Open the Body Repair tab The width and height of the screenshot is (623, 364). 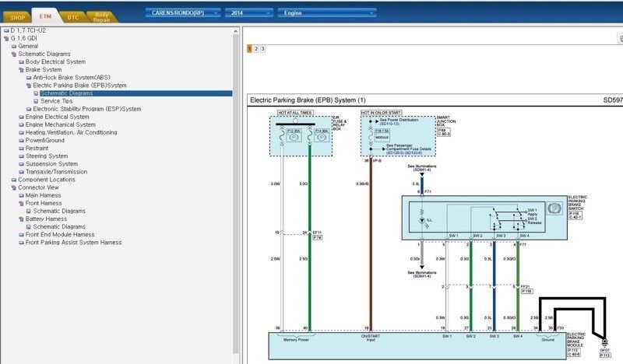point(102,16)
